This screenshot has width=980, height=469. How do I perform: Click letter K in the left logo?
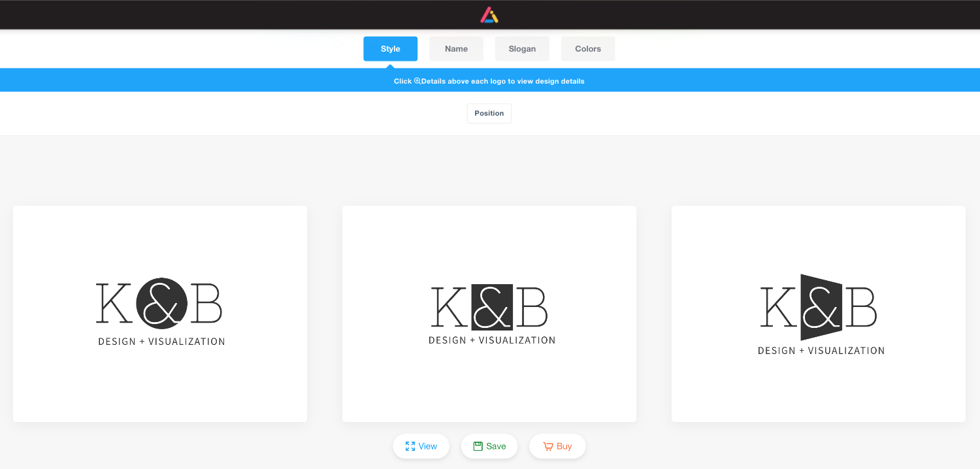pos(114,304)
